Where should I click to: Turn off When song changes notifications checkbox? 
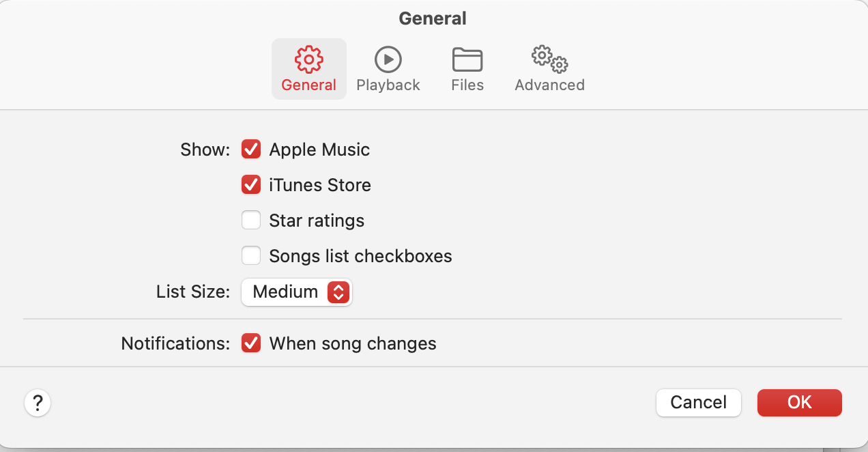pos(251,343)
